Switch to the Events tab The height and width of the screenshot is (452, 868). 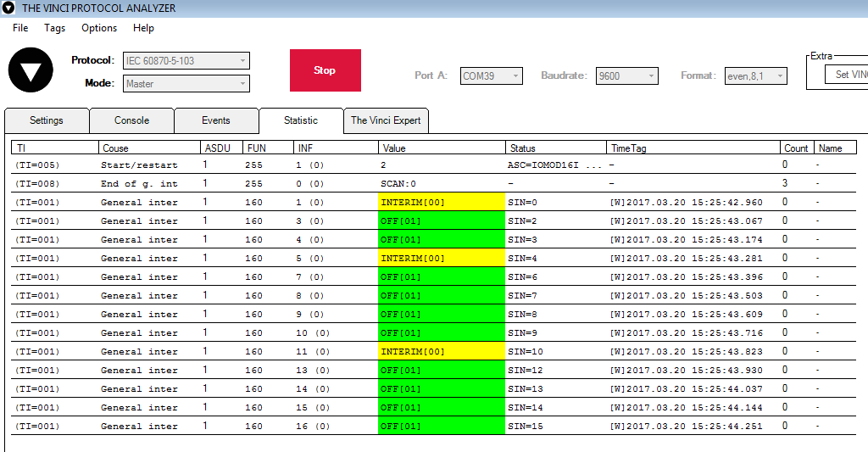click(x=216, y=120)
